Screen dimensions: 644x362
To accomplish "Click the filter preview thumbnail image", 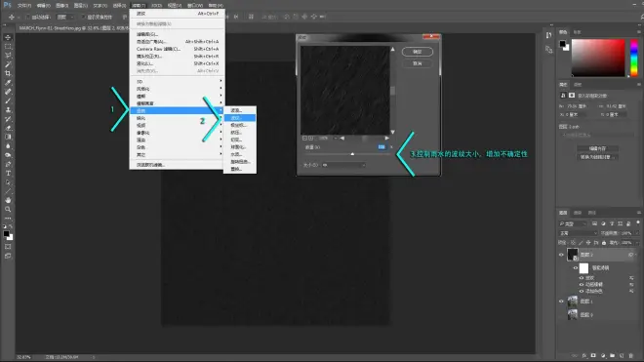I will click(345, 90).
